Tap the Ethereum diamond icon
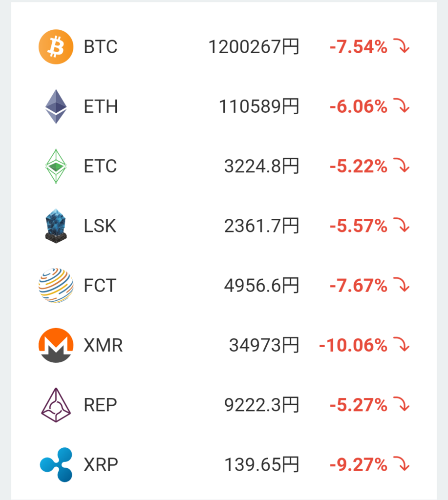This screenshot has width=448, height=500. pyautogui.click(x=56, y=106)
